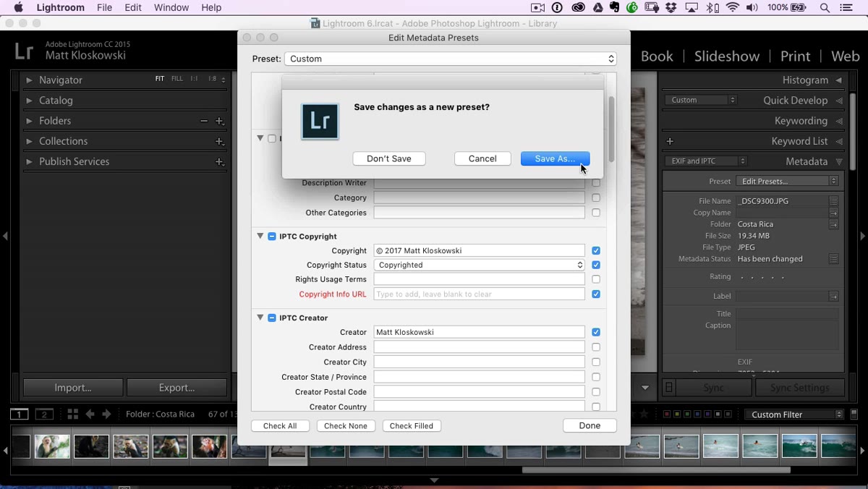
Task: Click the Rights Usage Terms field
Action: point(479,279)
